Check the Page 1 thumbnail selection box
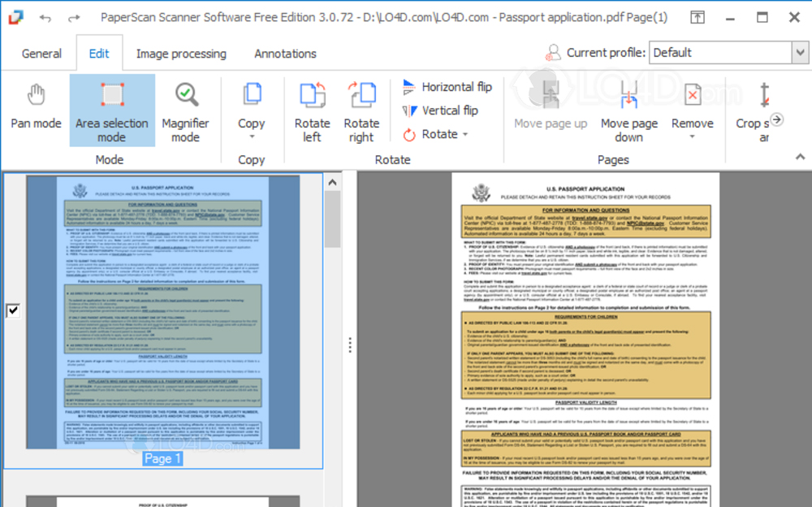The height and width of the screenshot is (507, 812). [x=11, y=310]
